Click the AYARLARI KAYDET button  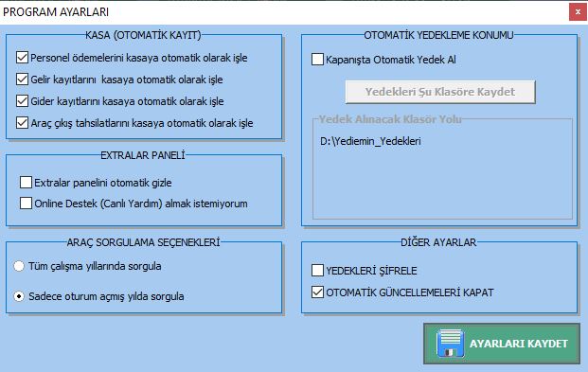click(x=502, y=344)
